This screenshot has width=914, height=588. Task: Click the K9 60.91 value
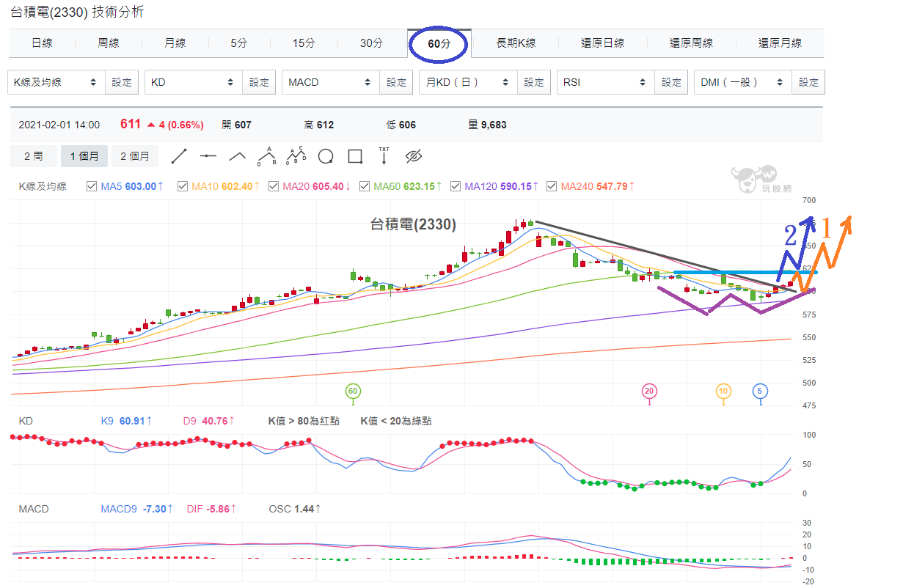(127, 421)
